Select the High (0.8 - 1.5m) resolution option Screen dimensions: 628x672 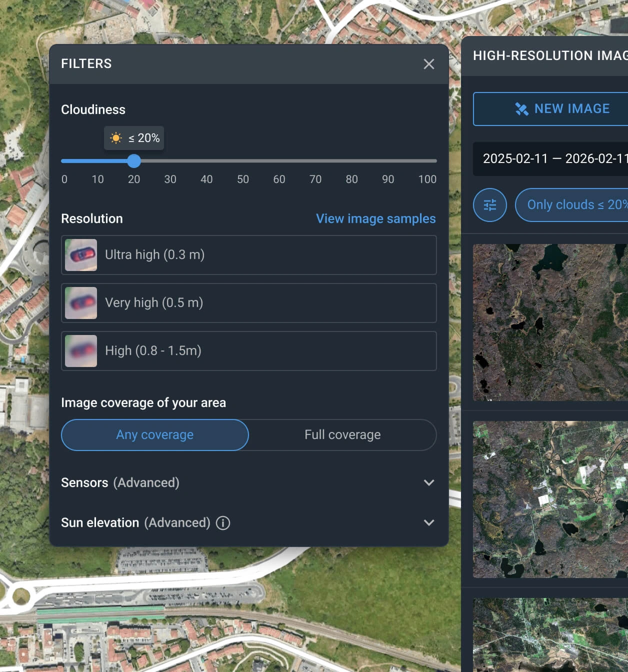pos(248,351)
